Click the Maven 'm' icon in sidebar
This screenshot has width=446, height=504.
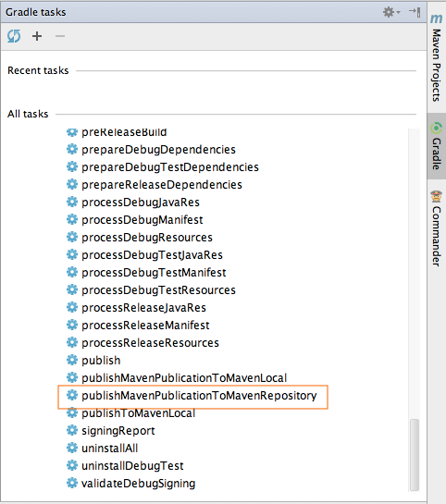(437, 18)
